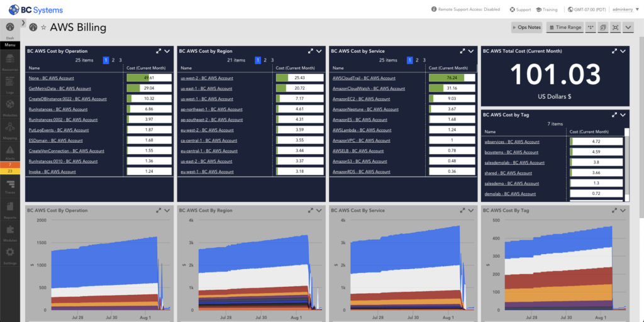This screenshot has width=644, height=322.
Task: Open Modules in the left sidebar
Action: coord(10,231)
